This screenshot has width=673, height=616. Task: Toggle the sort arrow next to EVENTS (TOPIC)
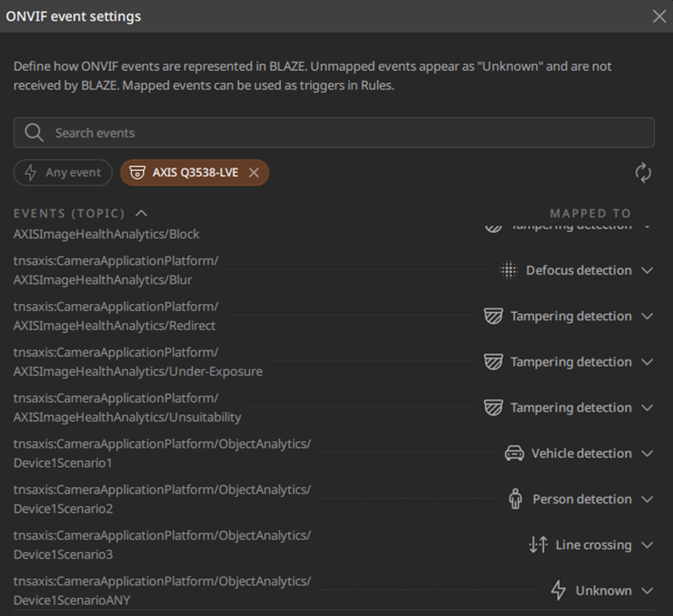(x=142, y=213)
